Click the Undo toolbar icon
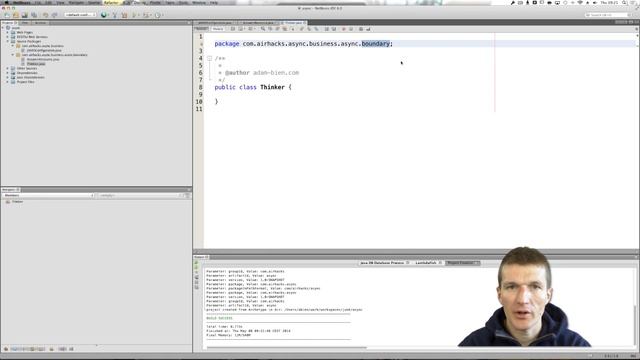 pos(45,15)
